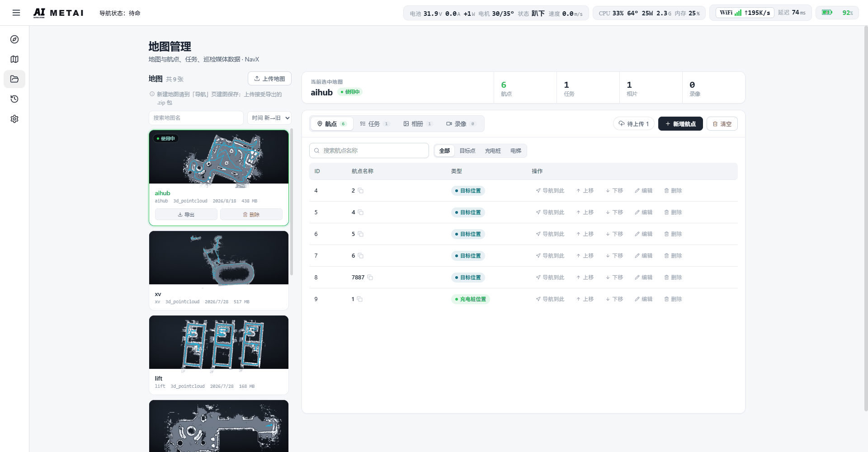The height and width of the screenshot is (452, 868).
Task: Export the aihub map with 导出
Action: (186, 215)
